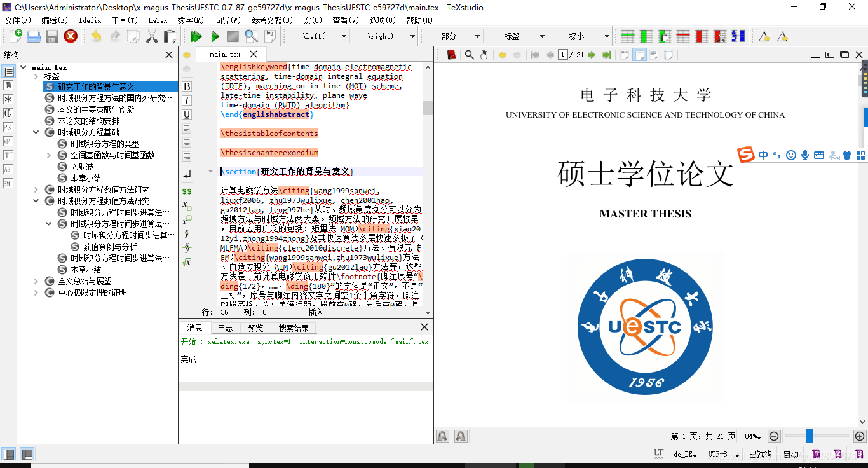Image resolution: width=868 pixels, height=468 pixels.
Task: Switch to the 预览 tab
Action: (255, 328)
